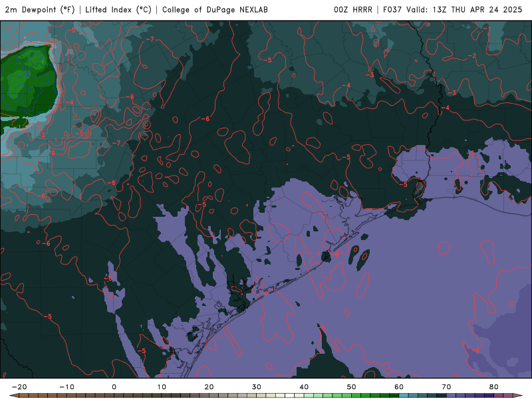532x399 pixels.
Task: Click the '00Z HRRR' model run label
Action: click(x=353, y=10)
